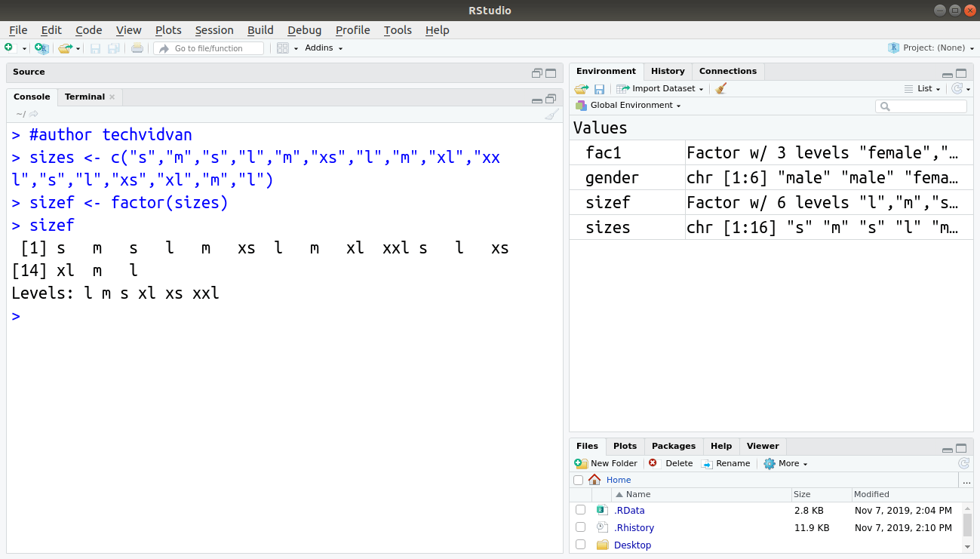
Task: Open the Import Dataset dropdown
Action: 660,88
